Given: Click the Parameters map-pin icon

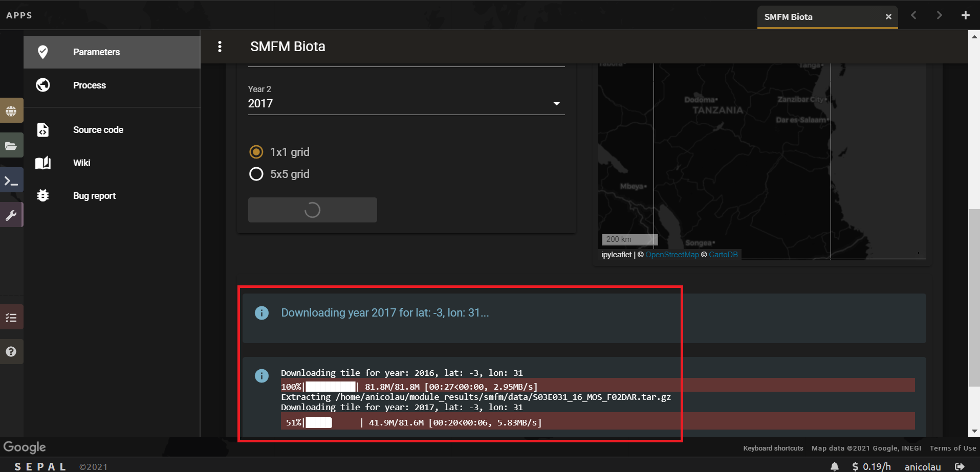Looking at the screenshot, I should 43,52.
